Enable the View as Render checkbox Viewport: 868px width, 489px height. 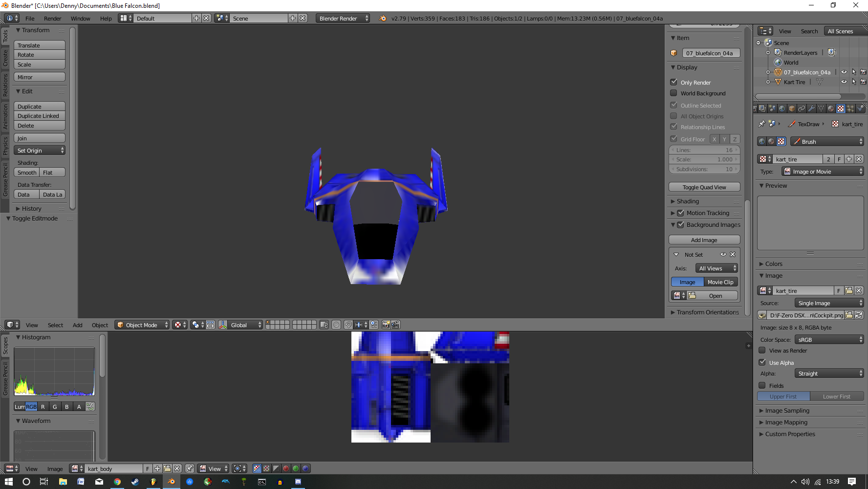pos(762,350)
